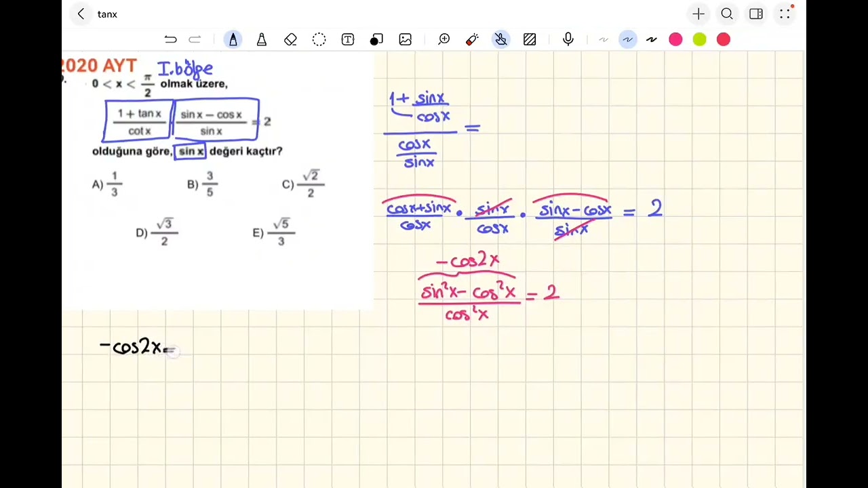Screen dimensions: 868x488
Task: Add a new page with plus icon
Action: click(698, 14)
